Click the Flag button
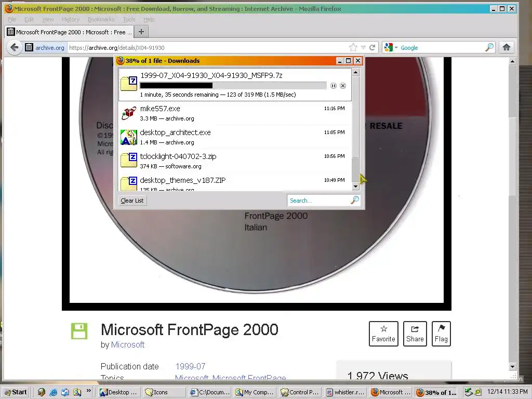 [441, 334]
